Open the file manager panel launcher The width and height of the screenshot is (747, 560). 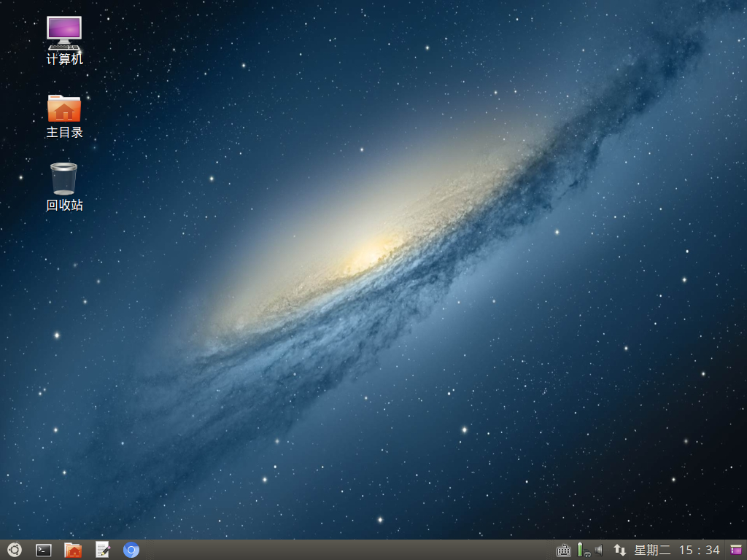73,550
